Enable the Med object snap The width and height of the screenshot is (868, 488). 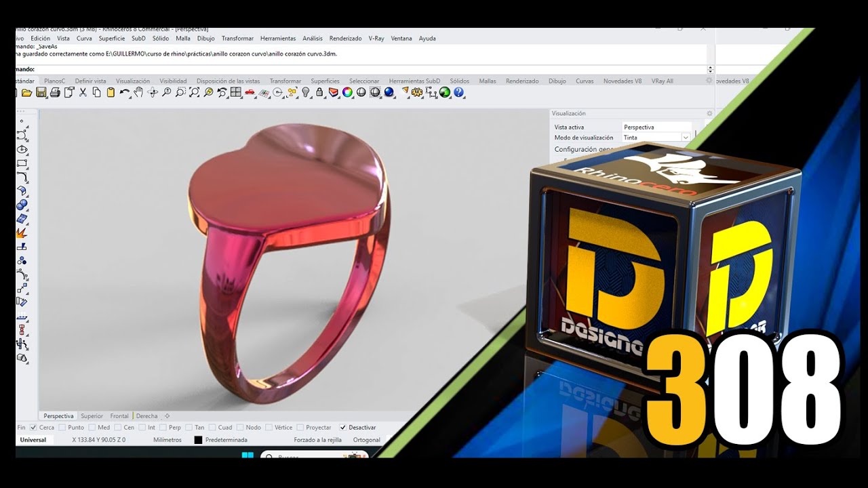pos(92,428)
